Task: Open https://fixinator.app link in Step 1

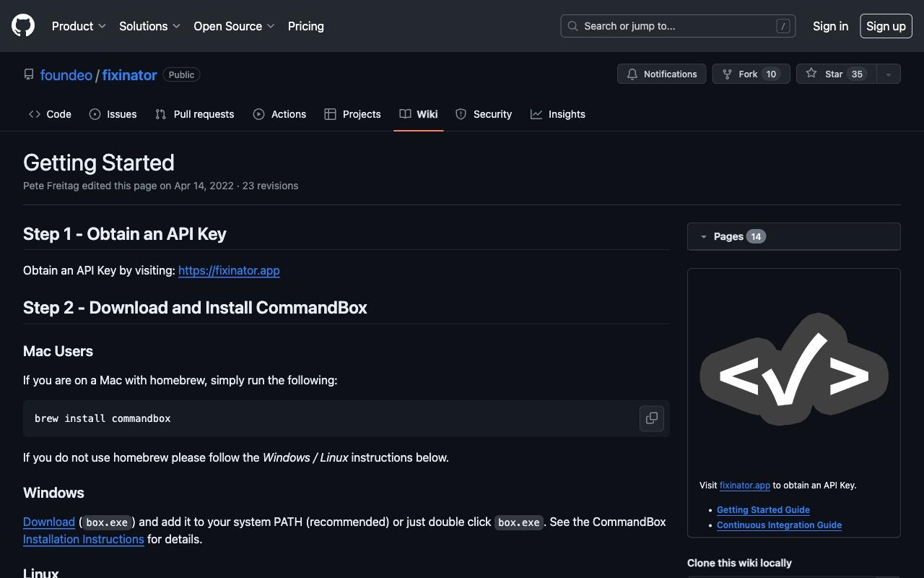Action: pos(229,270)
